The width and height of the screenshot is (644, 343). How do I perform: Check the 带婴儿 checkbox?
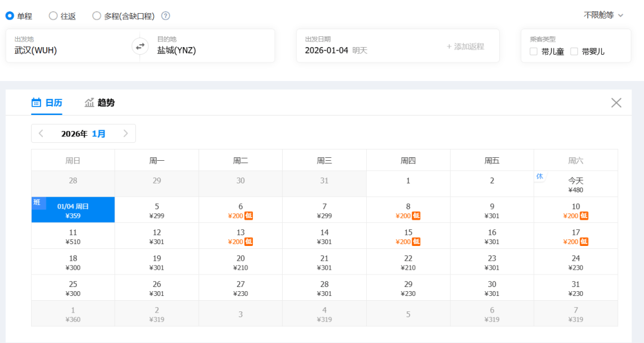click(574, 52)
